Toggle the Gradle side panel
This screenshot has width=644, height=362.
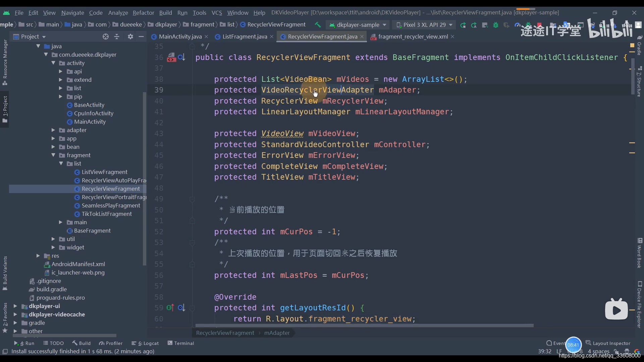click(639, 46)
